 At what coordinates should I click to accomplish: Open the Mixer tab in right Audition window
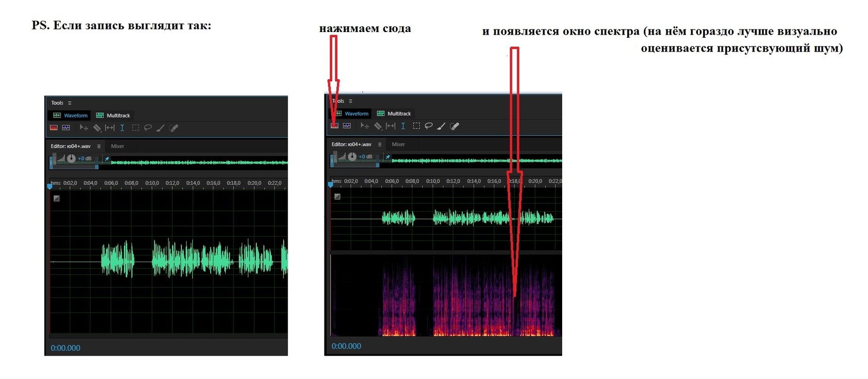pos(398,144)
